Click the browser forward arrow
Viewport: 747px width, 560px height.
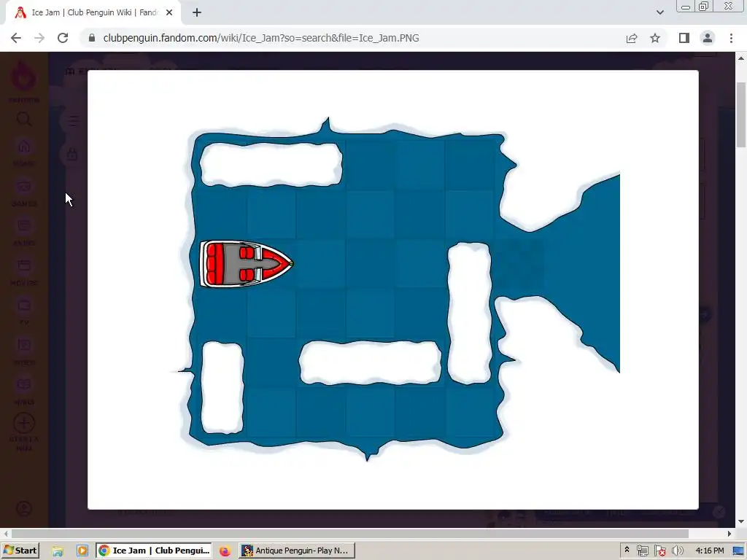[x=39, y=38]
